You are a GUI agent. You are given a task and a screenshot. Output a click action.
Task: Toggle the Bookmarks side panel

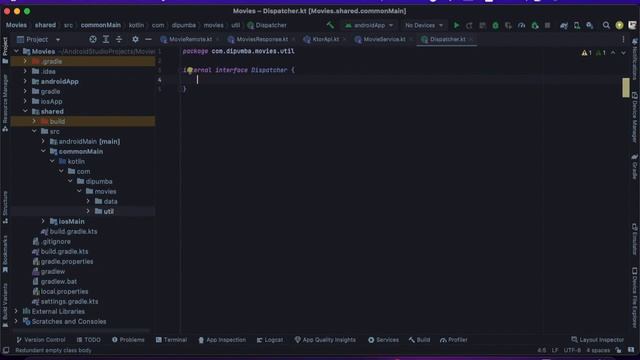point(5,253)
